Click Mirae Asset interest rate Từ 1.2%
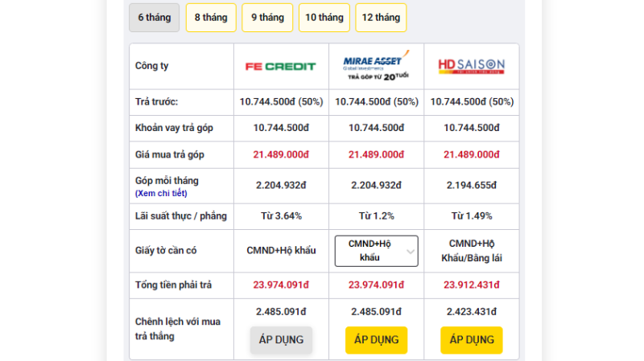Image resolution: width=644 pixels, height=361 pixels. coord(376,216)
